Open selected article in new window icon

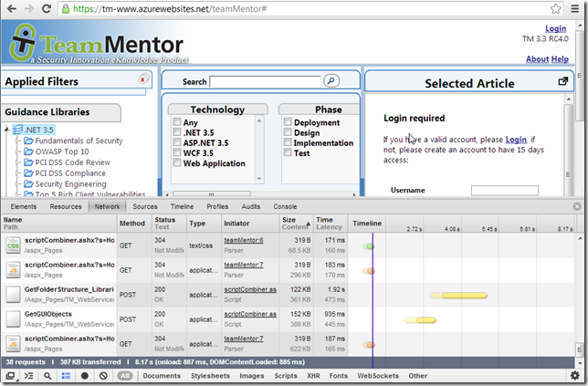[562, 81]
